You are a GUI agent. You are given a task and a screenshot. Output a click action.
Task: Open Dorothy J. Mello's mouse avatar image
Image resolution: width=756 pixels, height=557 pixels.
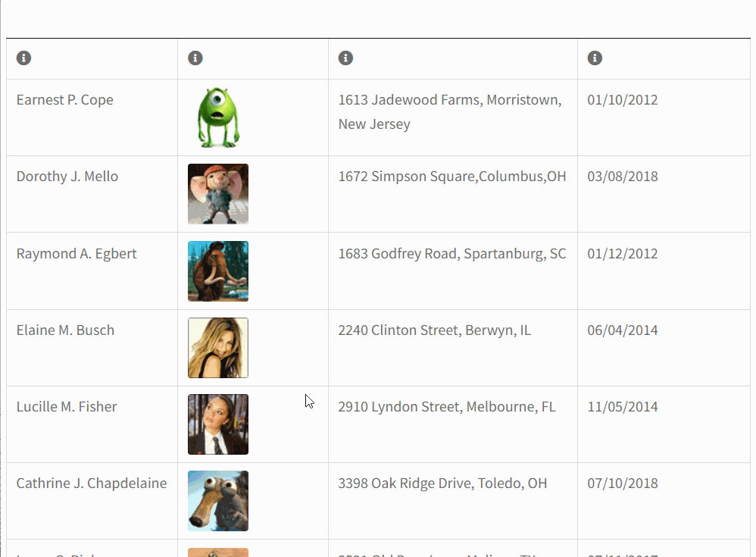click(x=218, y=194)
